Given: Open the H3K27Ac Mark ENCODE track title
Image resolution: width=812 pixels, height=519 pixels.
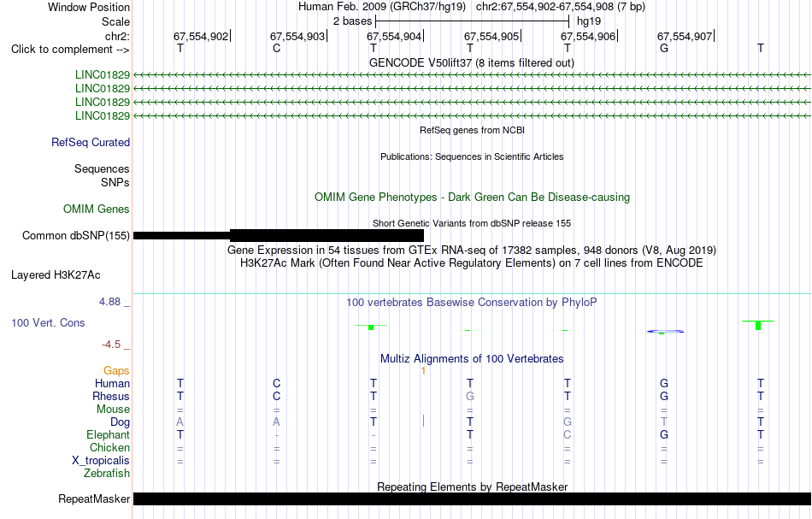Looking at the screenshot, I should coord(472,263).
